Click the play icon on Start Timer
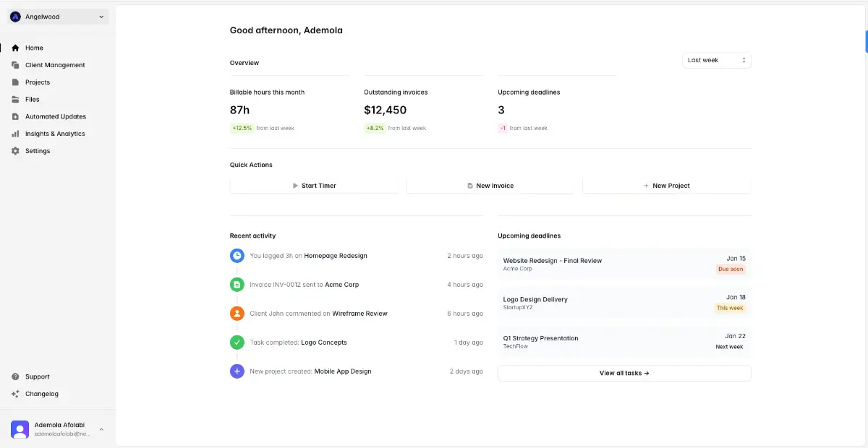 295,186
